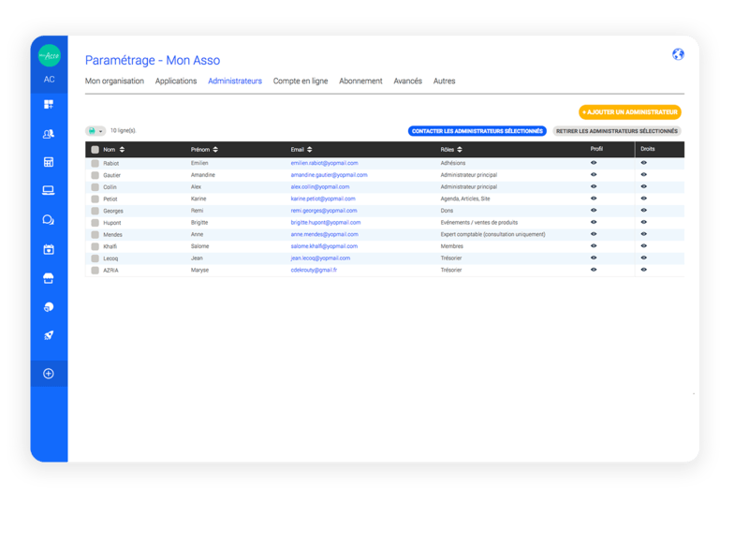Click role text 'Evénements / ventes de produits'
Image resolution: width=749 pixels, height=560 pixels.
pyautogui.click(x=479, y=223)
